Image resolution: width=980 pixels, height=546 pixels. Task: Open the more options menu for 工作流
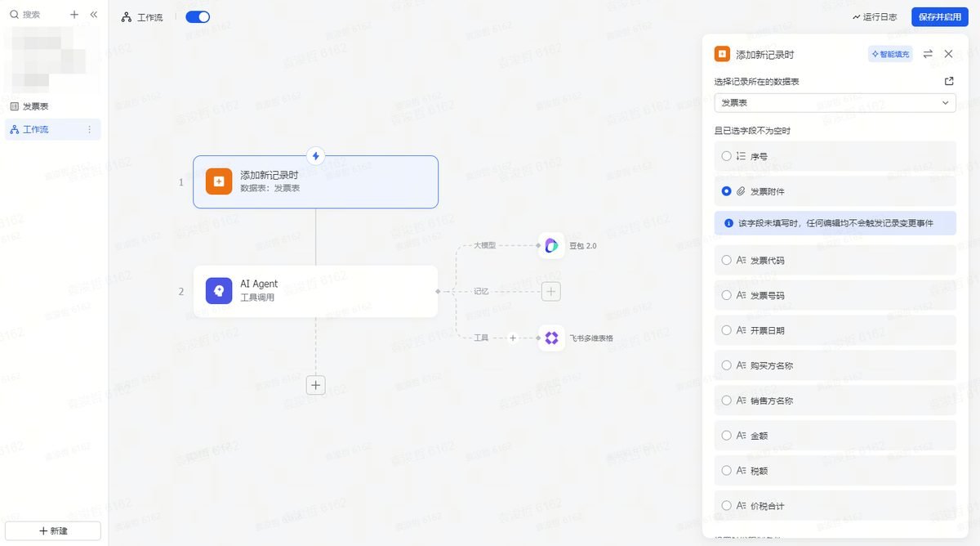(90, 129)
